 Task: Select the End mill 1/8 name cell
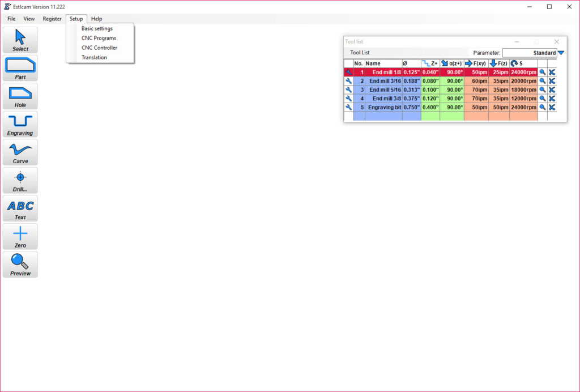[383, 72]
